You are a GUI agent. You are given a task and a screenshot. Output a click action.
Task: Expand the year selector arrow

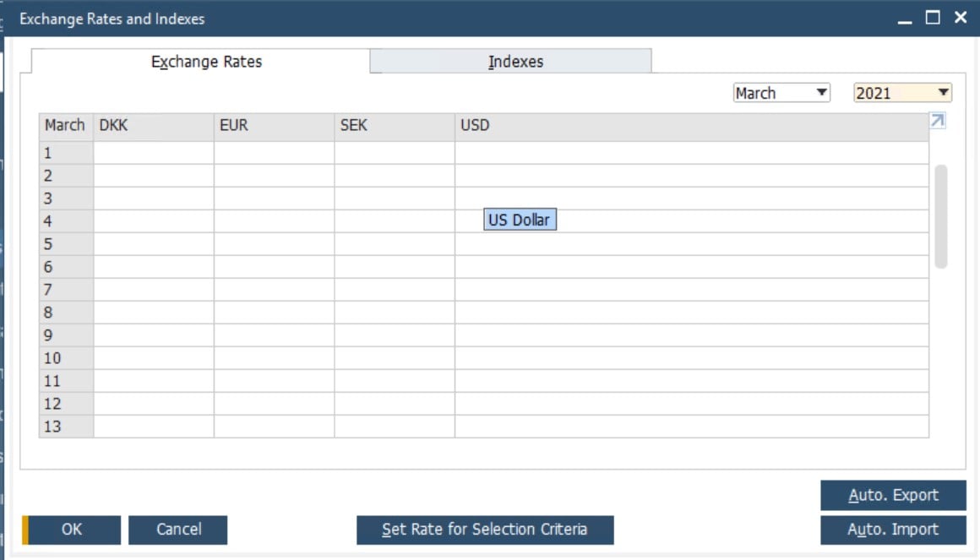[944, 92]
